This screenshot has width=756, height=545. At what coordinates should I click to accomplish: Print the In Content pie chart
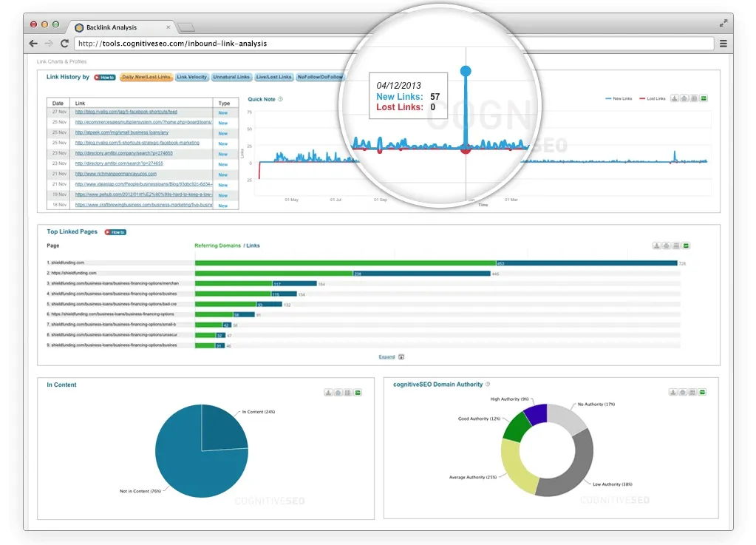[x=338, y=393]
